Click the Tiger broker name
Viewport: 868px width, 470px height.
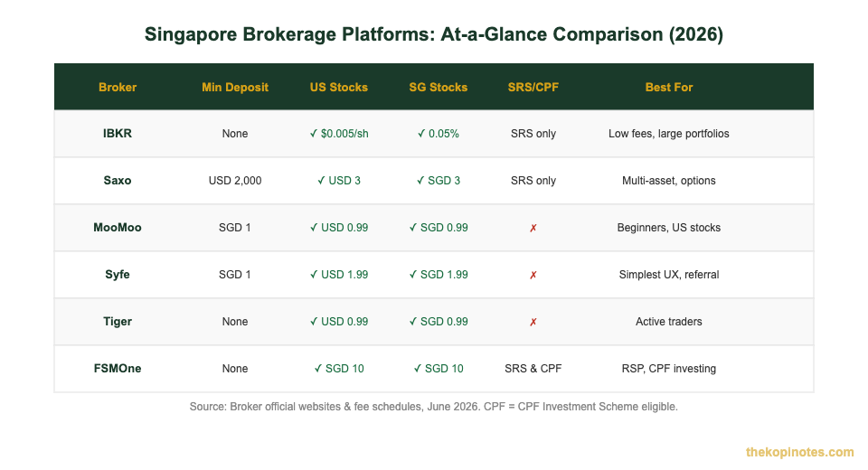coord(118,322)
